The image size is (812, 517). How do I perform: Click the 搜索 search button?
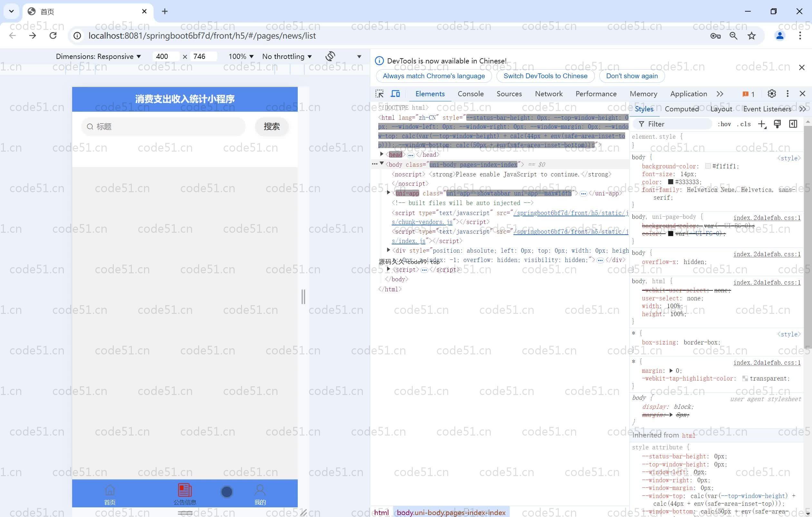[272, 127]
